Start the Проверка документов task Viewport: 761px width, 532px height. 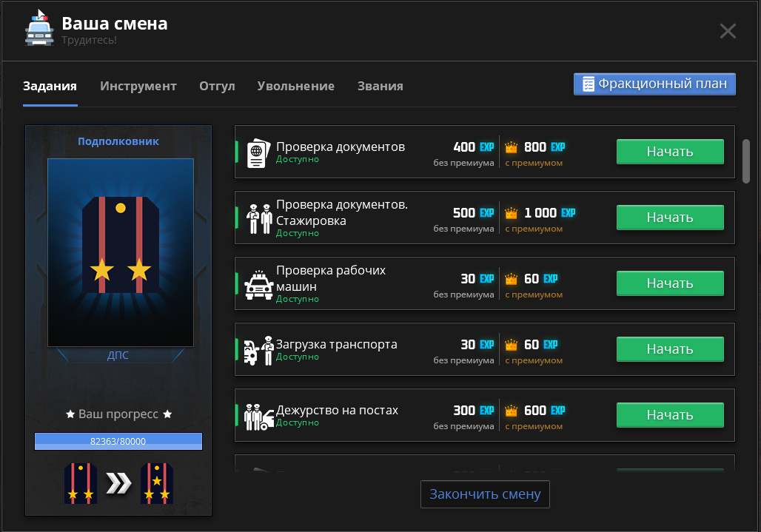click(x=669, y=152)
